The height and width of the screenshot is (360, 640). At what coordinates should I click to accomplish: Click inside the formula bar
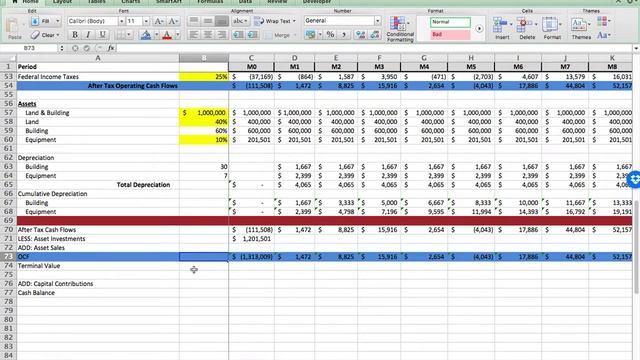373,48
